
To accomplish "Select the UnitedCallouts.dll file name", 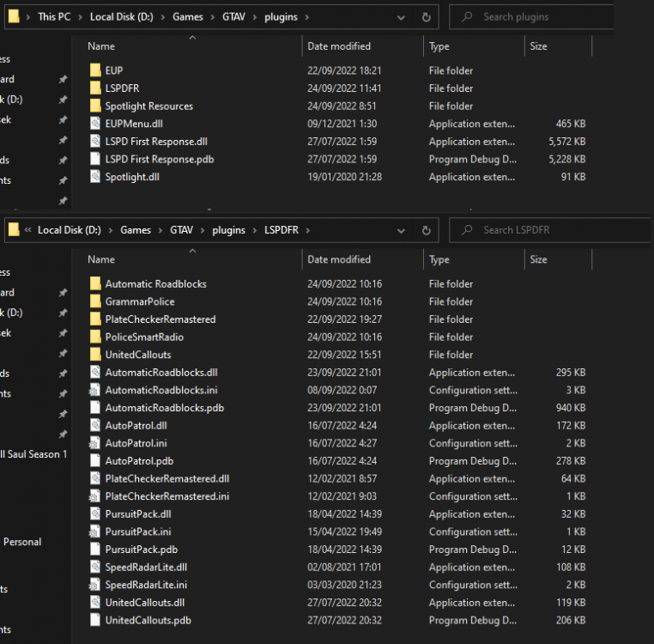I will pyautogui.click(x=145, y=602).
